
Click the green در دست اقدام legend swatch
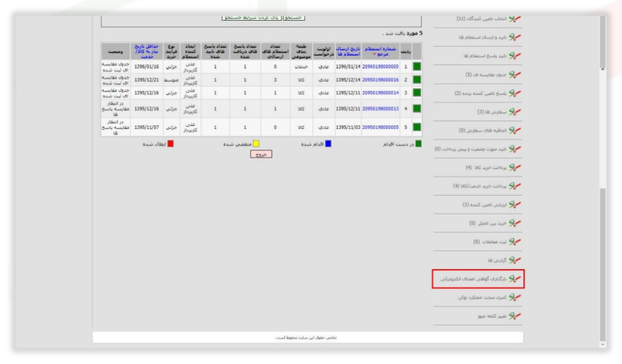coord(419,144)
